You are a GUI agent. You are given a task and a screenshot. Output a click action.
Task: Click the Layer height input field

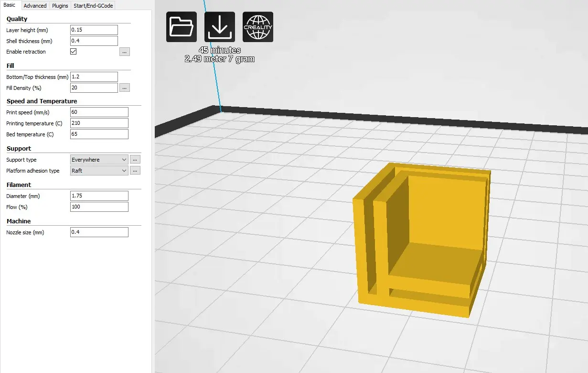coord(94,30)
